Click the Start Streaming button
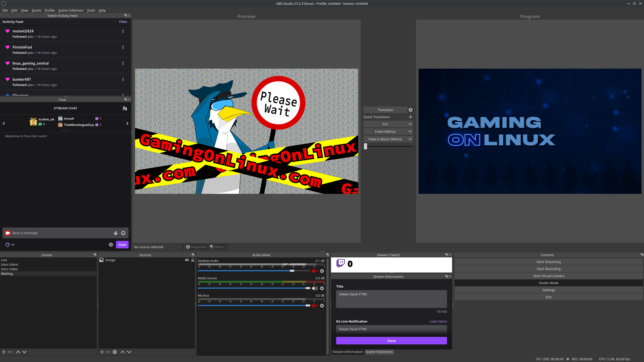Image resolution: width=644 pixels, height=362 pixels. click(548, 262)
